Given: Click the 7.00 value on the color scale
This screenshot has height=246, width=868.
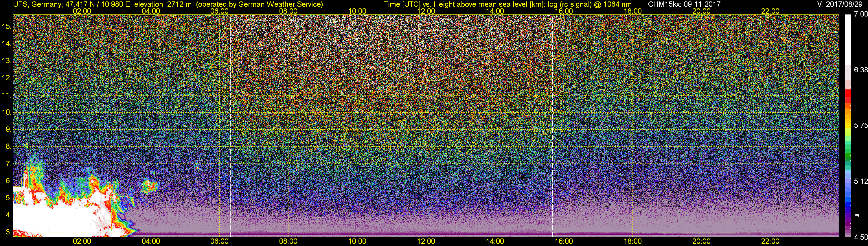Looking at the screenshot, I should coord(860,14).
